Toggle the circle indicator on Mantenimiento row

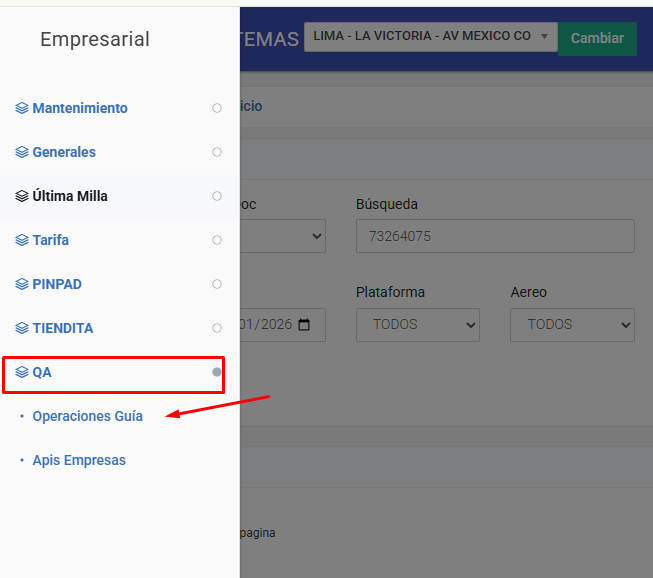(217, 108)
